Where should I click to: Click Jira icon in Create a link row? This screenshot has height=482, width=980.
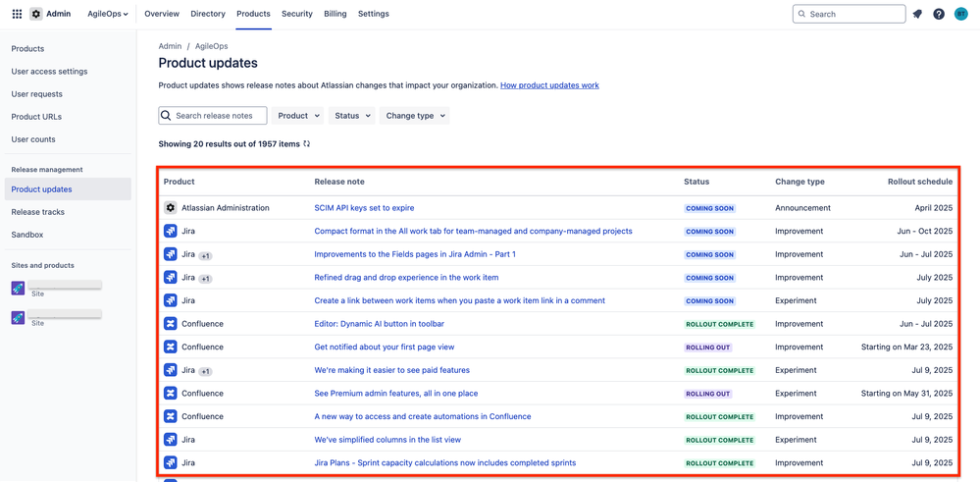coord(170,300)
